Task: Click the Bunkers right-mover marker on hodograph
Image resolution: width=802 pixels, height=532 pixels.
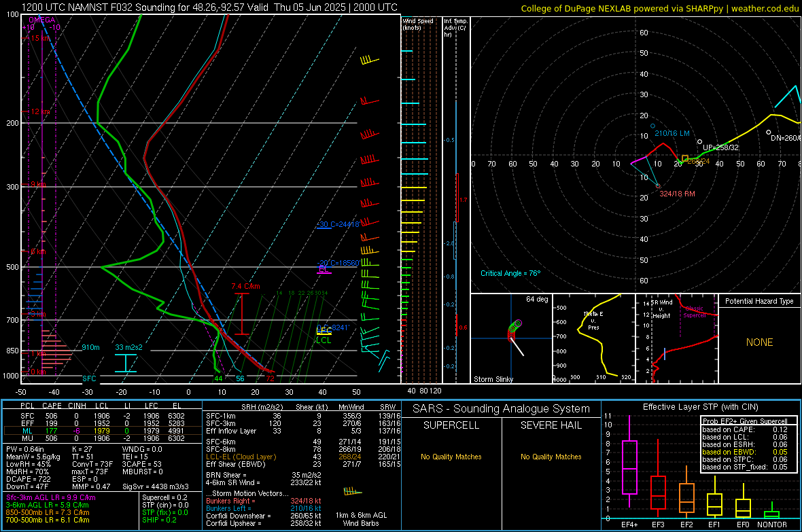Action: (659, 186)
